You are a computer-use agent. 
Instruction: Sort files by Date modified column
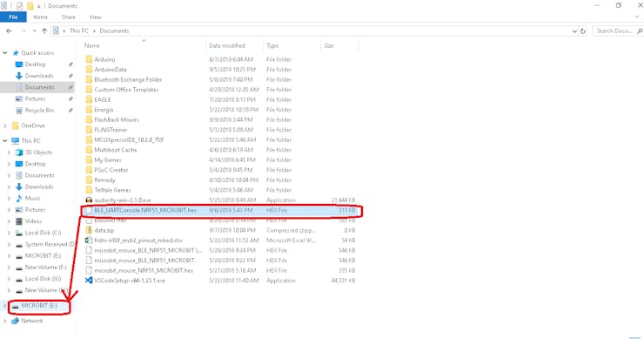point(227,45)
